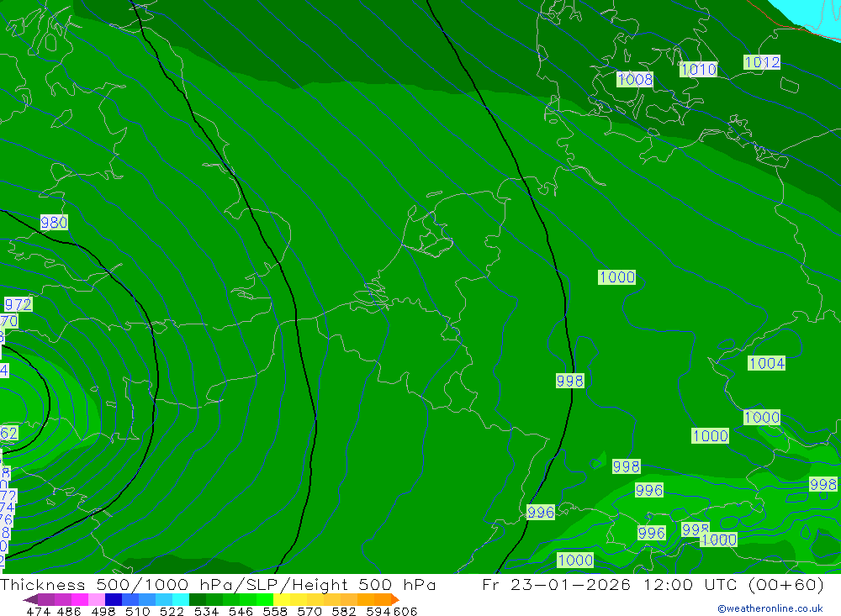Click the legend value 582
Viewport: 841px width, 616px height.
343,611
